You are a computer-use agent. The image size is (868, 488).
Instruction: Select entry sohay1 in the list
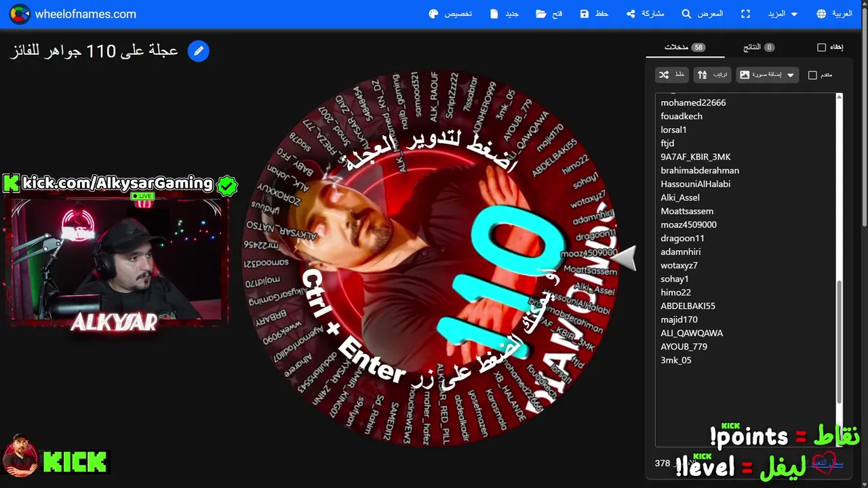coord(675,279)
